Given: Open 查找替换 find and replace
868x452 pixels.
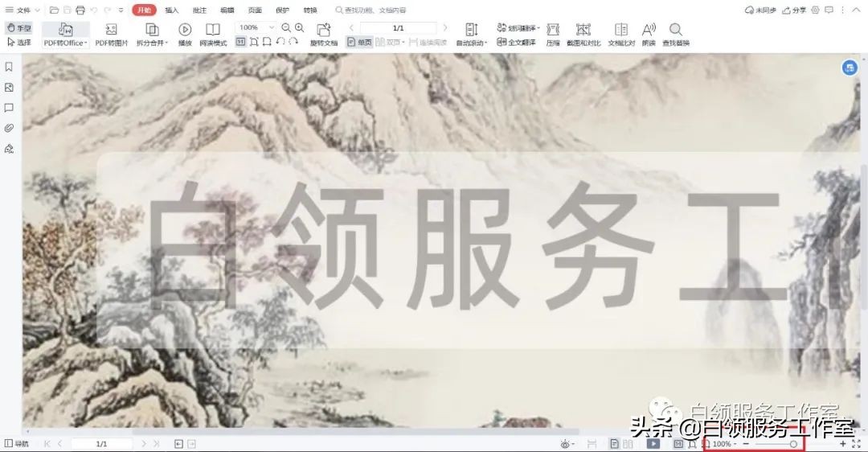Looking at the screenshot, I should tap(676, 35).
